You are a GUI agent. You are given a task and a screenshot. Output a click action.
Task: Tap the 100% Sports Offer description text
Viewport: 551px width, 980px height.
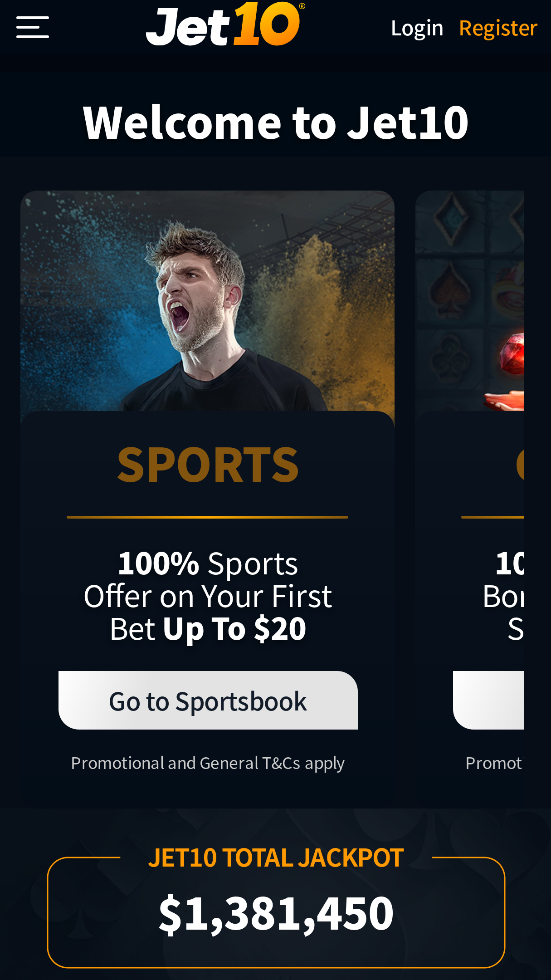[208, 596]
